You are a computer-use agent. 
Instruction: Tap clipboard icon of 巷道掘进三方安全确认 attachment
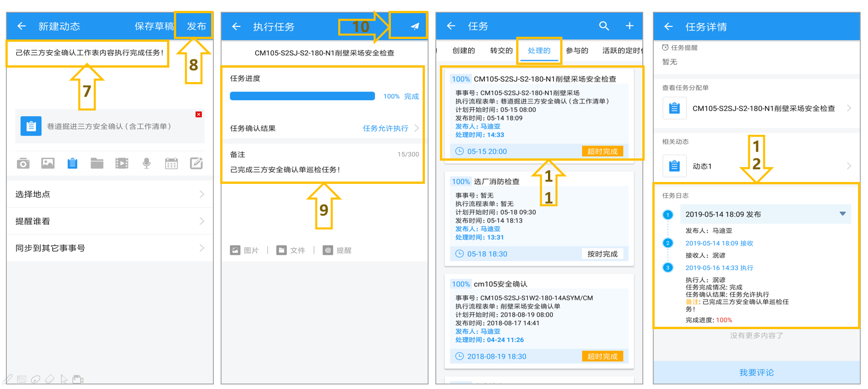coord(31,126)
